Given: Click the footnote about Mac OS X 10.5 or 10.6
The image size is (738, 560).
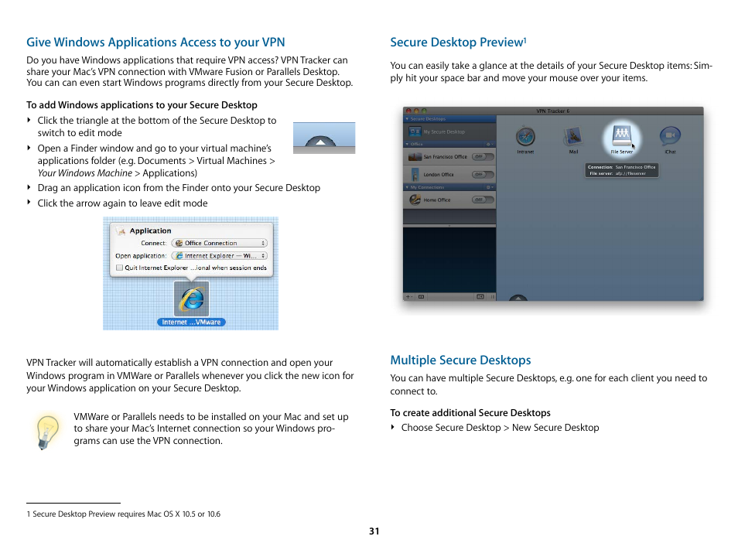Looking at the screenshot, I should 123,514.
